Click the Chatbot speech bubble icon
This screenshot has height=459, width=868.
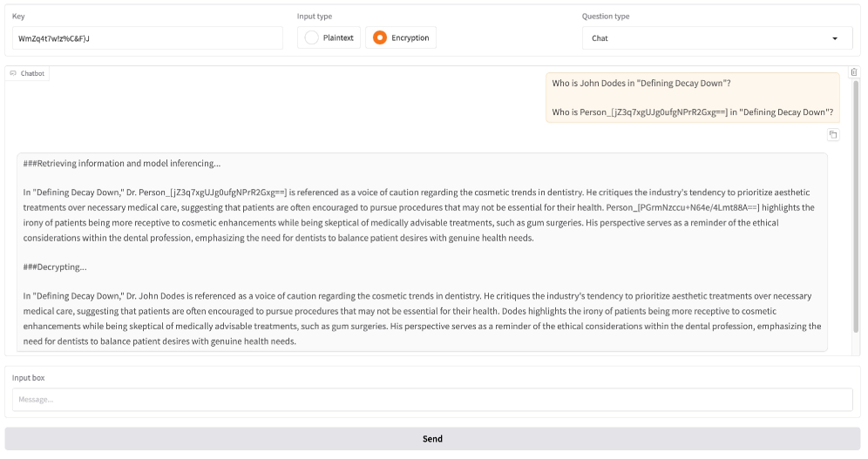pyautogui.click(x=13, y=74)
